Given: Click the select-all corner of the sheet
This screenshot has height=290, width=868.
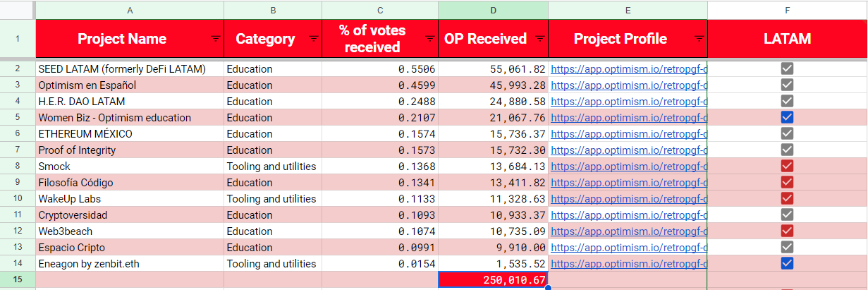Looking at the screenshot, I should click(x=17, y=10).
